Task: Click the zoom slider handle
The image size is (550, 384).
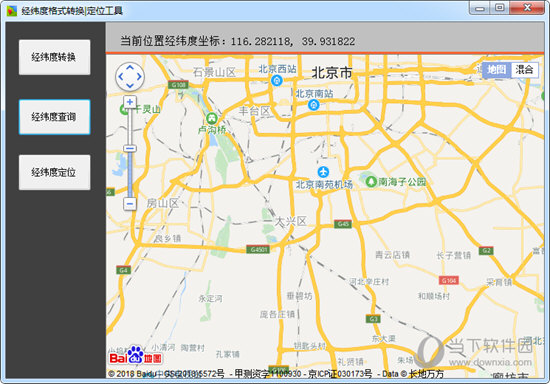Action: click(130, 149)
